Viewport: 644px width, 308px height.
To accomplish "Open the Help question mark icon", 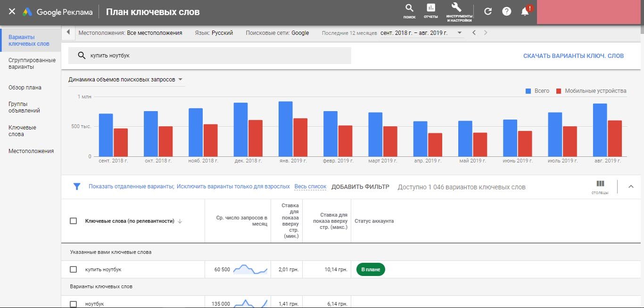I will [x=506, y=11].
